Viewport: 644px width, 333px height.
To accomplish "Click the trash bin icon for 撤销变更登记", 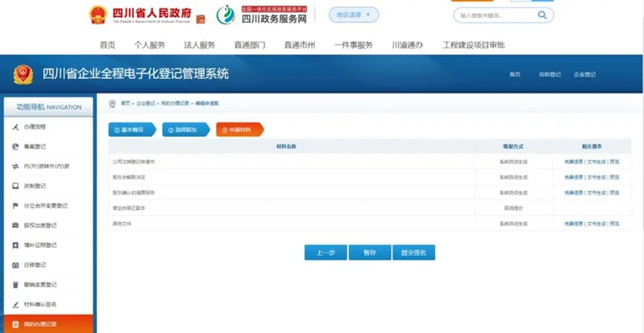I will pos(15,285).
